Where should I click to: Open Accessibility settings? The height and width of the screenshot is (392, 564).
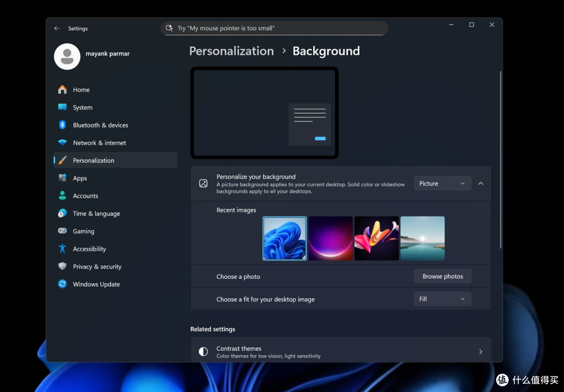click(115, 248)
